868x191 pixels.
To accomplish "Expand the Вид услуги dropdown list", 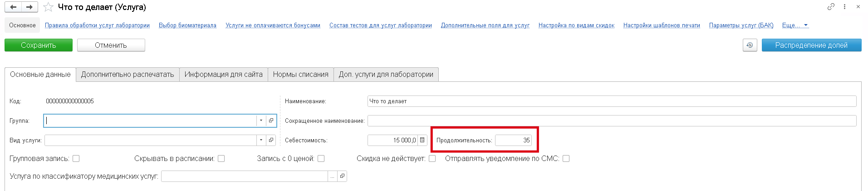I will pos(261,140).
